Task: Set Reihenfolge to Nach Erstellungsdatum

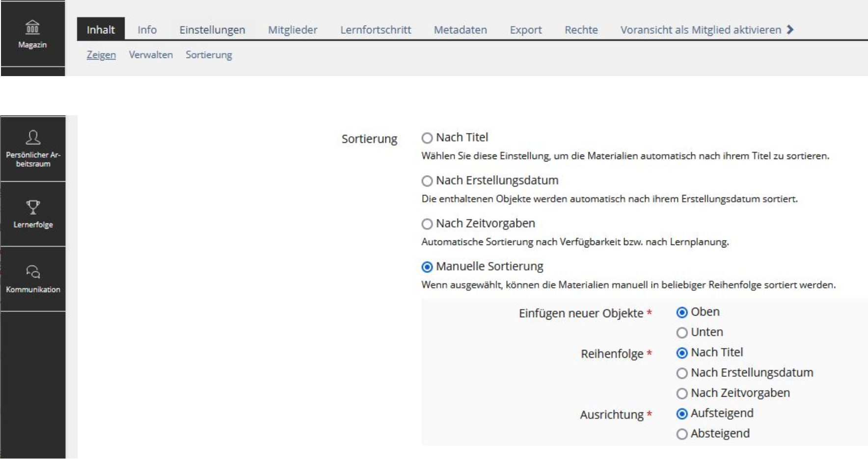Action: [x=682, y=374]
